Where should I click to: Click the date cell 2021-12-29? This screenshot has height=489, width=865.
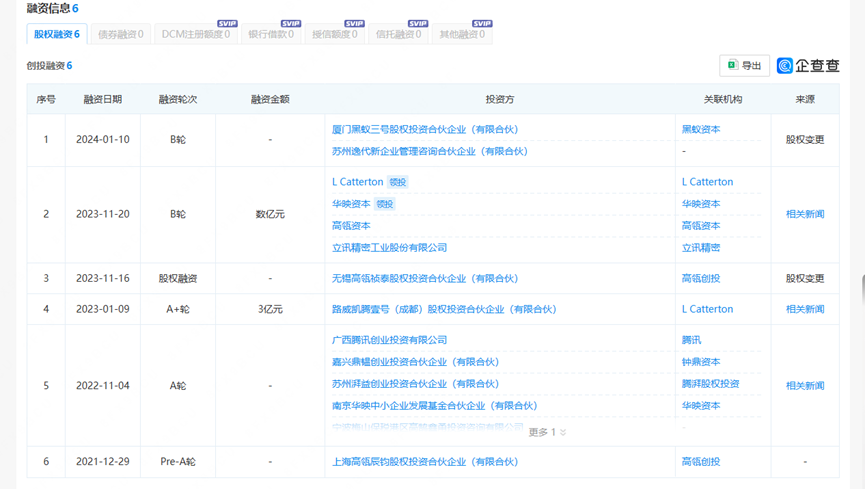tap(103, 461)
